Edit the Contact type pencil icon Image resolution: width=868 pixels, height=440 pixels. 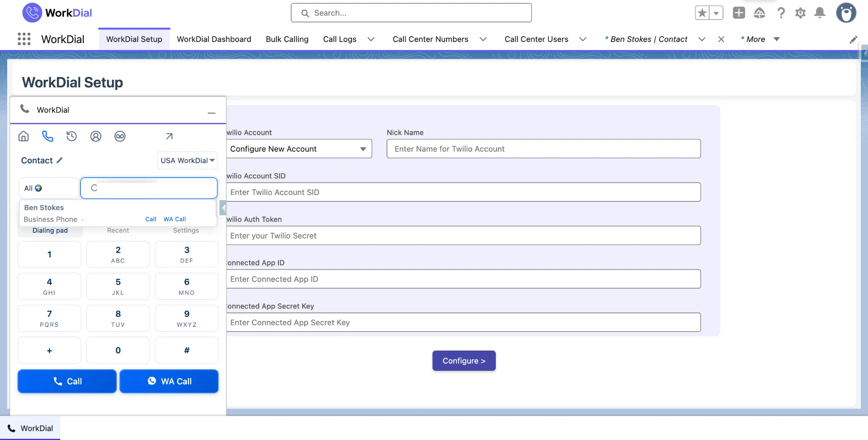point(59,160)
